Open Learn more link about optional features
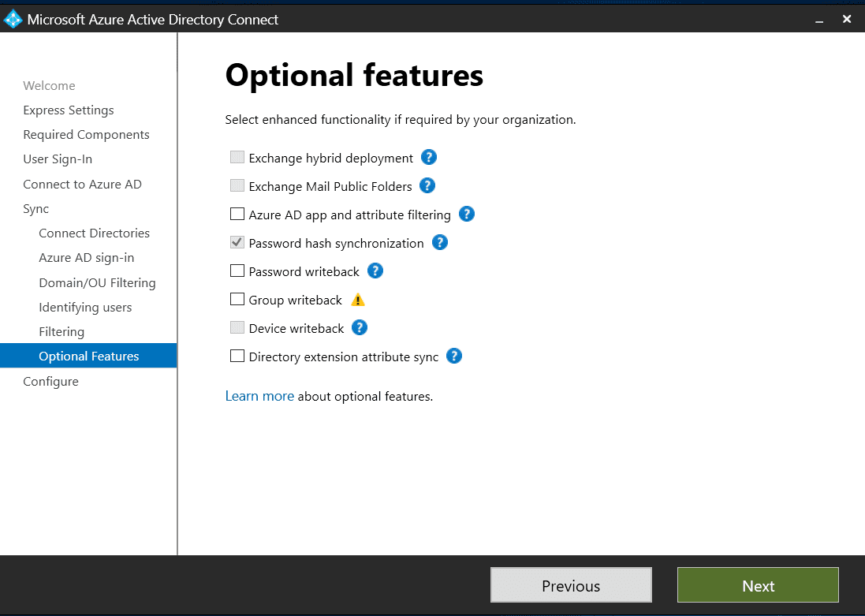Viewport: 865px width, 616px height. pos(259,396)
